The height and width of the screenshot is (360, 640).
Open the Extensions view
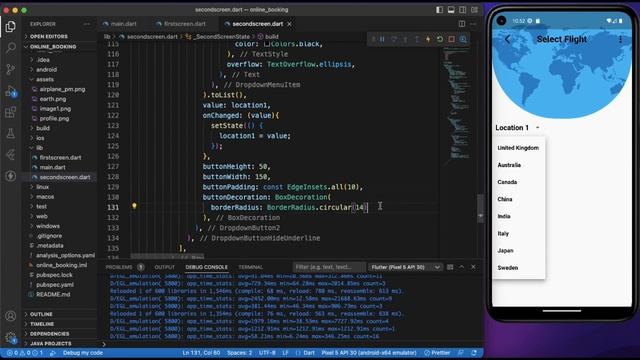coord(11,112)
